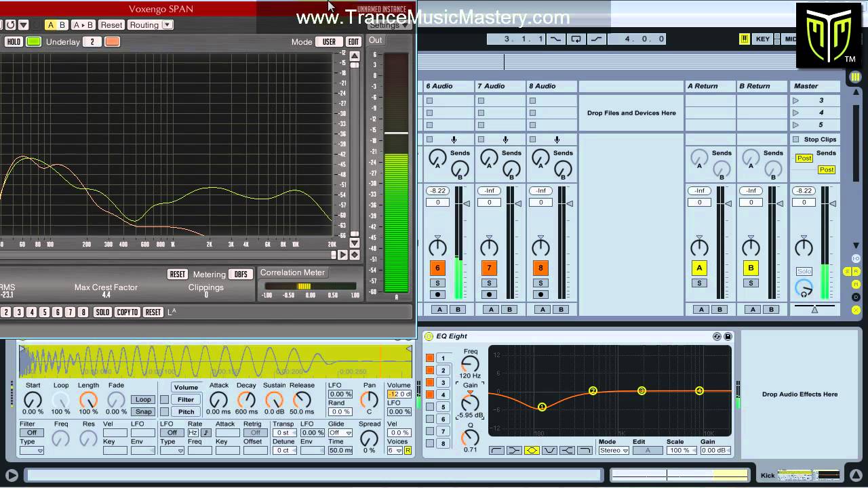
Task: Open the Stereo mode dropdown in EQ Eight
Action: coord(613,451)
